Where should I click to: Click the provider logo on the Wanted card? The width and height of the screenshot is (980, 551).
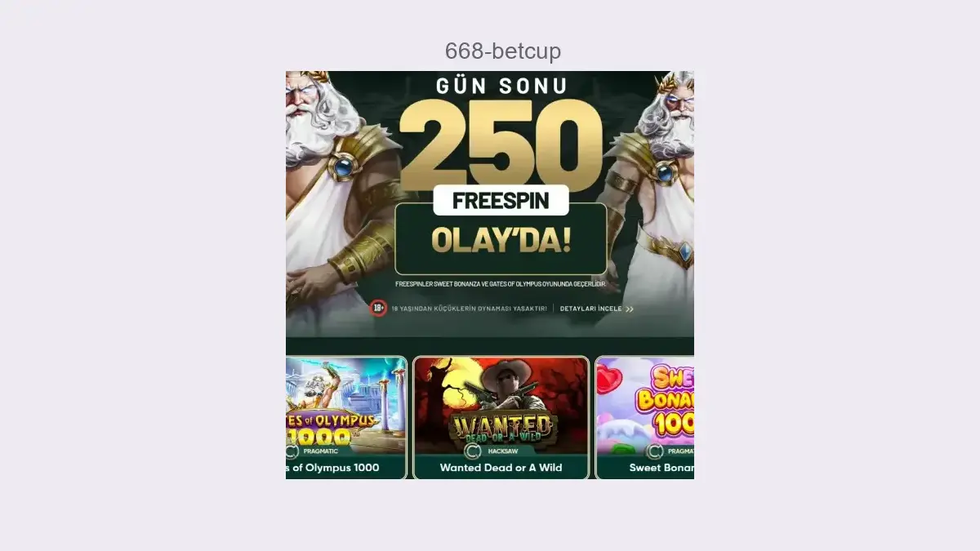click(471, 451)
